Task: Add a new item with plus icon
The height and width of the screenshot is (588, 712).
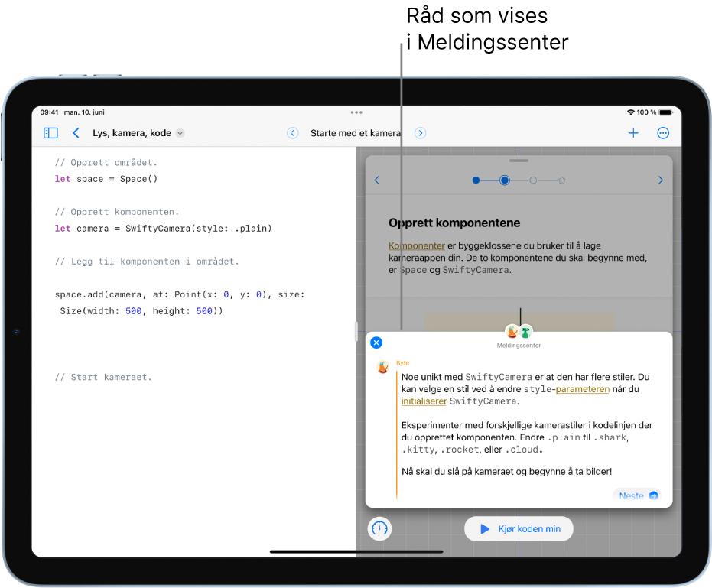Action: click(633, 133)
